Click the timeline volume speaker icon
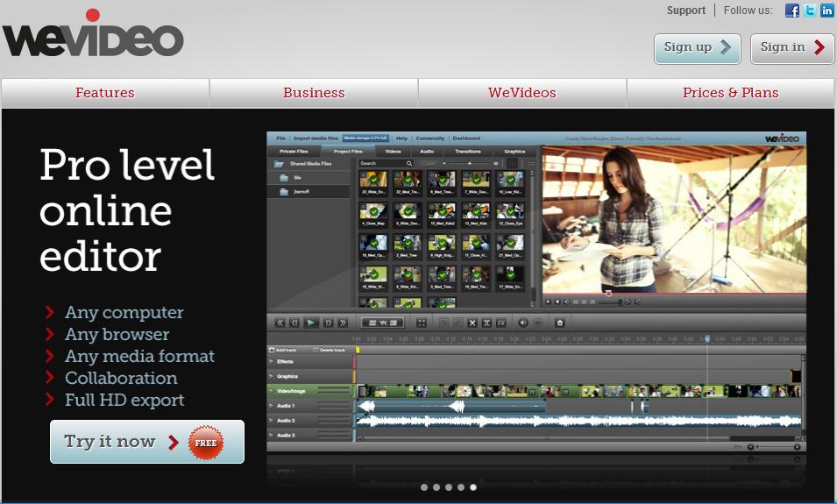The width and height of the screenshot is (837, 504). (523, 323)
